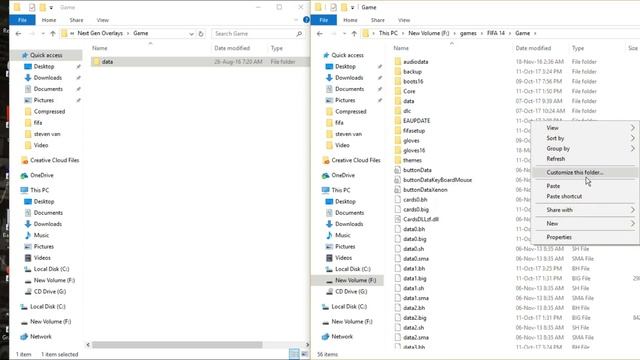Open CD Drive (G:) in left sidebar

coord(49,291)
